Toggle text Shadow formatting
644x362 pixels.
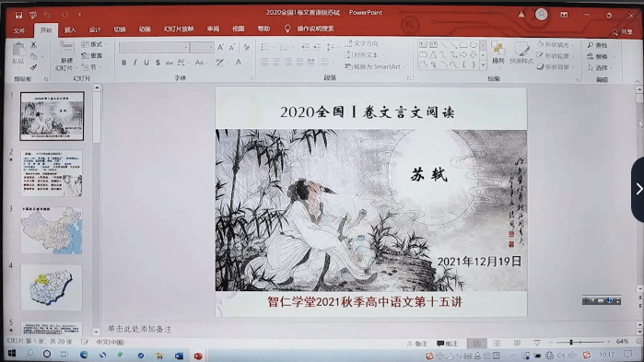tap(158, 63)
